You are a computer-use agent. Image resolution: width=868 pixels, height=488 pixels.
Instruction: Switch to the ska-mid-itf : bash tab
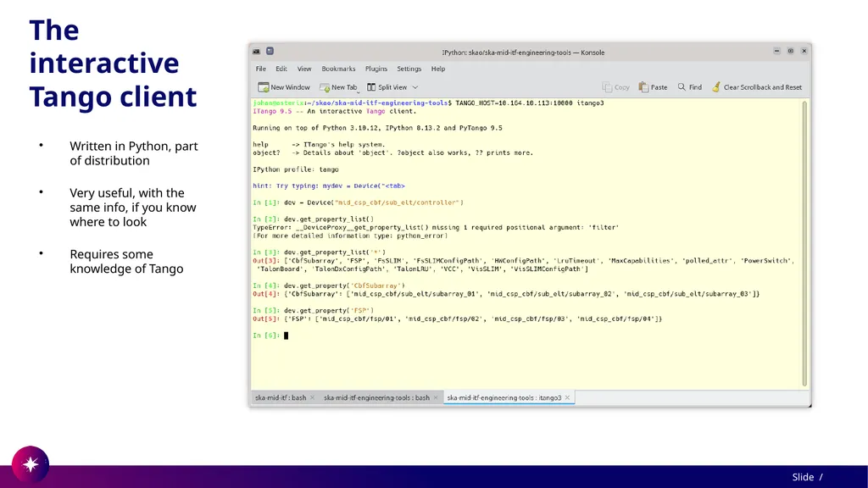click(x=280, y=398)
